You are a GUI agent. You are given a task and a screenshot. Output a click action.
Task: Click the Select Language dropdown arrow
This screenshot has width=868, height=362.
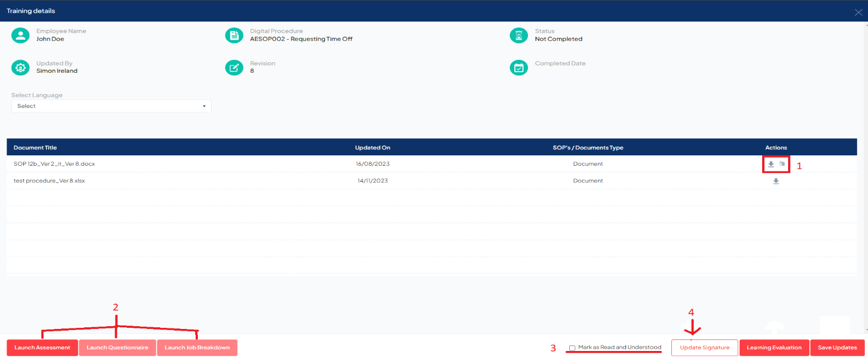(204, 106)
